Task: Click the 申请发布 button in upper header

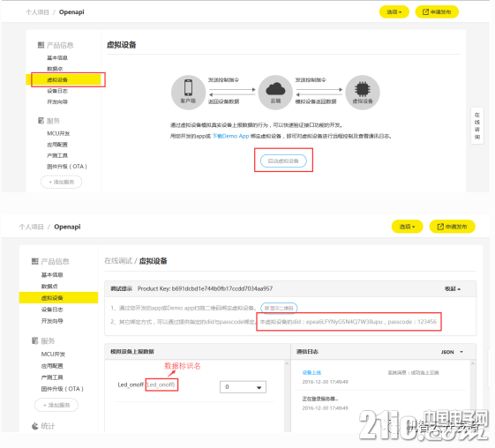Action: [x=437, y=12]
